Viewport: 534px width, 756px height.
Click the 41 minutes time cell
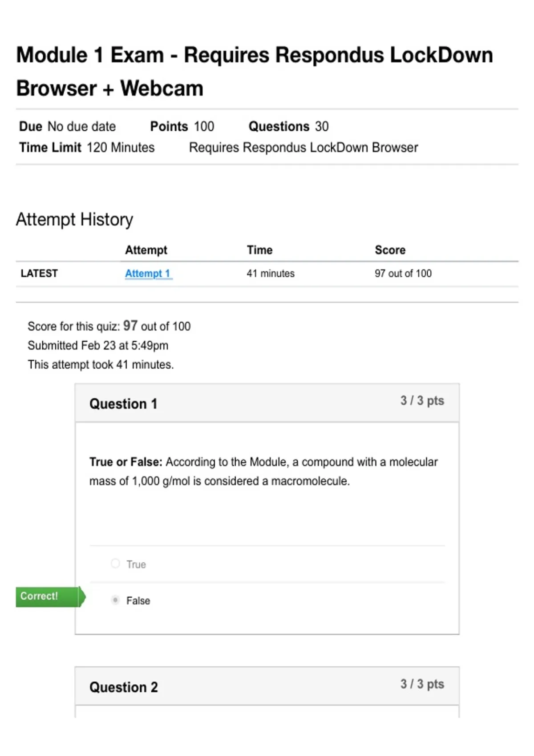click(x=271, y=273)
